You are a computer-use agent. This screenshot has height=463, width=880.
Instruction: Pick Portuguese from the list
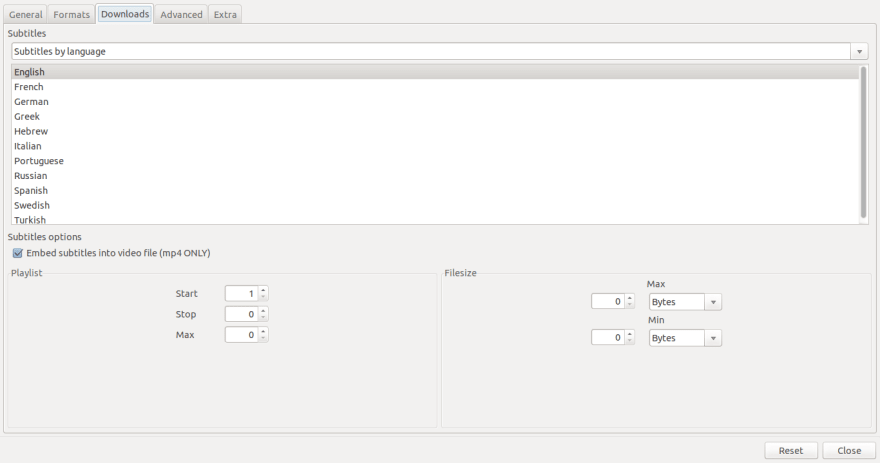pos(435,161)
